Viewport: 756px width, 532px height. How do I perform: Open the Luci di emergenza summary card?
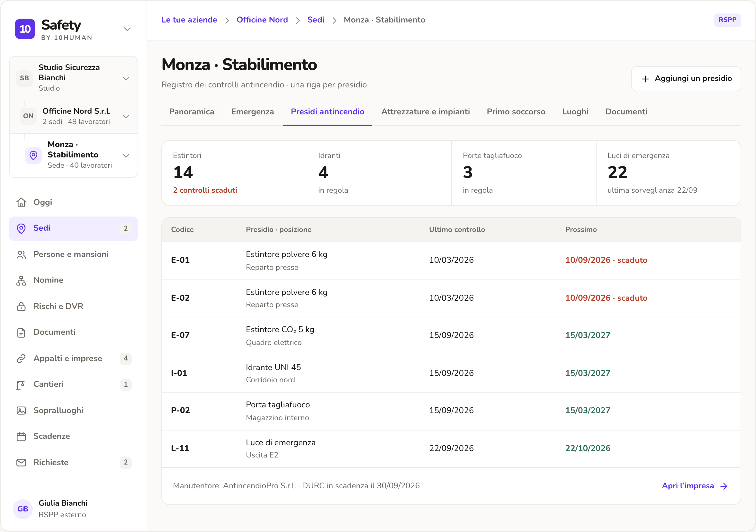coord(669,173)
